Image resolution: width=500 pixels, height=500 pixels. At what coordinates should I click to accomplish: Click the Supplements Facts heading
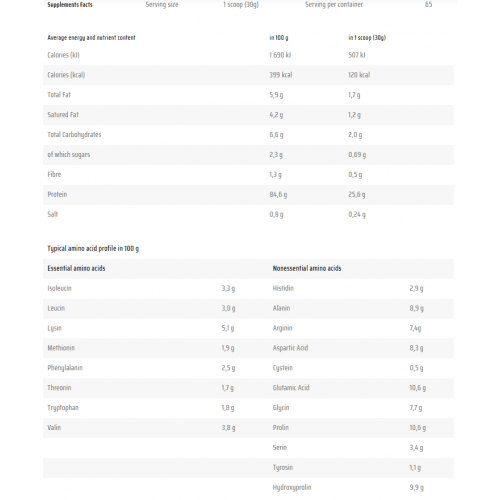(x=70, y=5)
